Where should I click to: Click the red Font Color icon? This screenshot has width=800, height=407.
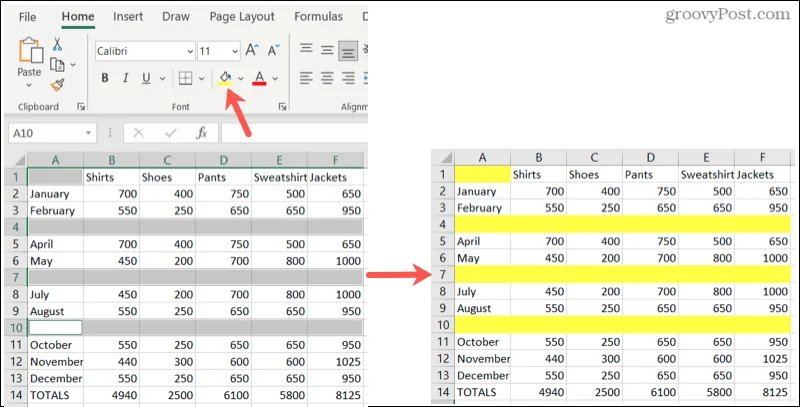(x=259, y=78)
